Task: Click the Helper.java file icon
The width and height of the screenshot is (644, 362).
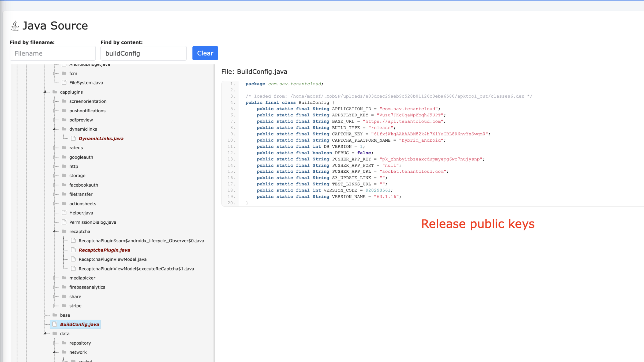Action: coord(64,213)
